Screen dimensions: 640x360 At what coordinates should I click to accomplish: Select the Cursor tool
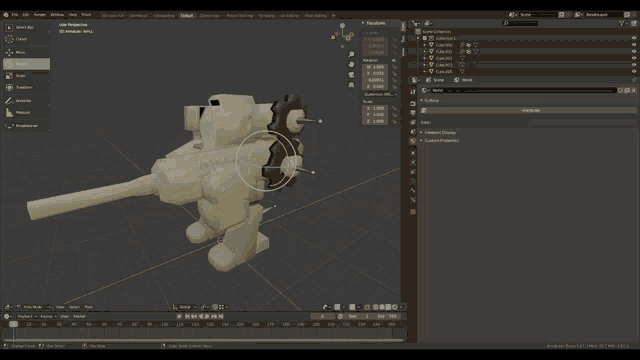[x=26, y=39]
